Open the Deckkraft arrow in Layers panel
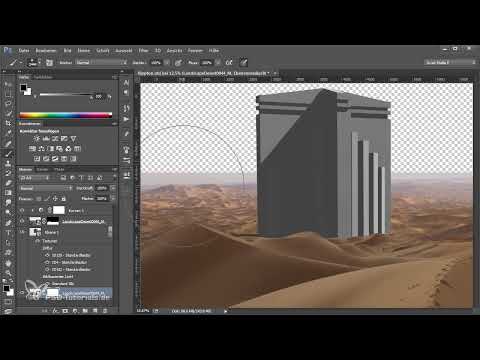 click(x=113, y=188)
